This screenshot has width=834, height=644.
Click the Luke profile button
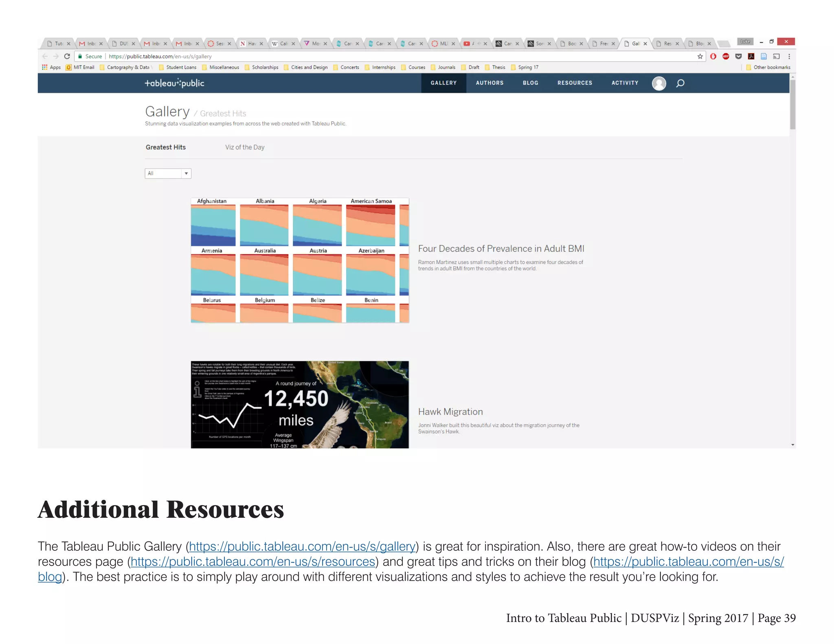point(745,42)
